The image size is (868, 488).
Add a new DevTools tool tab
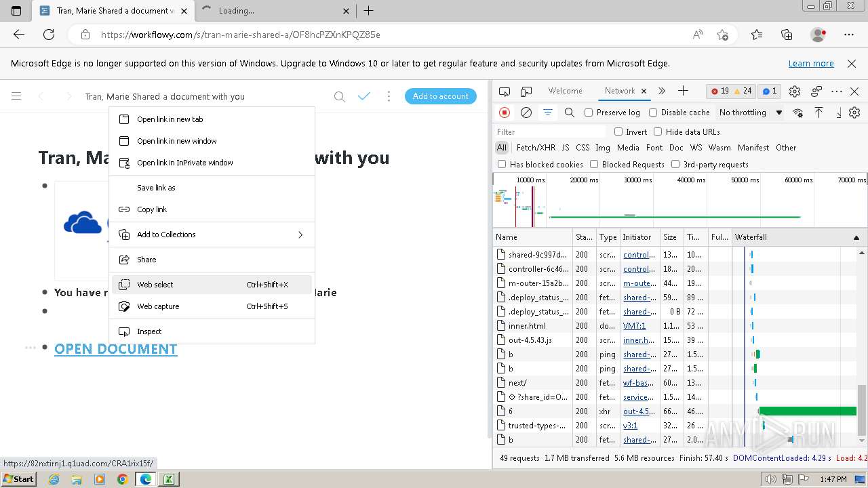683,91
